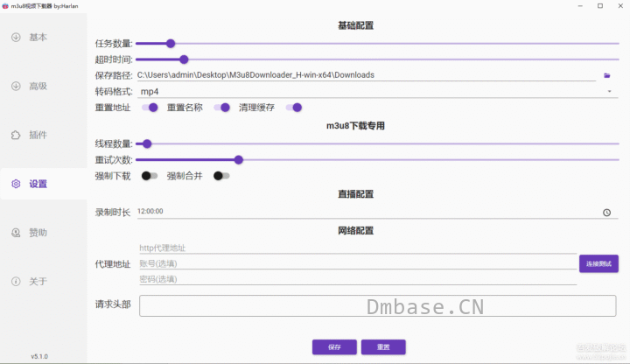Screen dimensions: 630x364
Task: Click the 高级 sidebar icon
Action: click(16, 86)
